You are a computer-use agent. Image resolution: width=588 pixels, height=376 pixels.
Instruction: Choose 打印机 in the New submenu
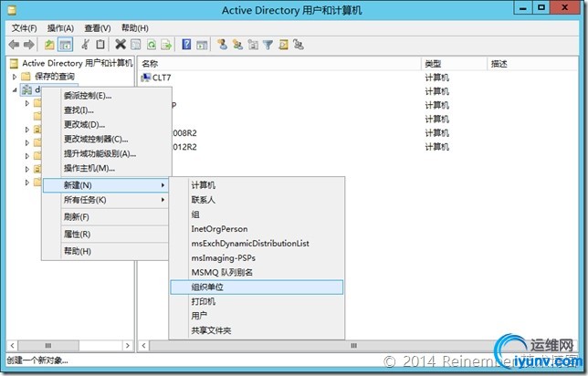click(x=257, y=301)
